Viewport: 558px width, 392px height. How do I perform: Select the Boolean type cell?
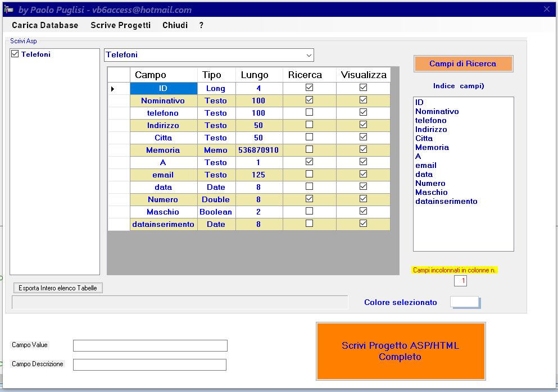[x=216, y=212]
